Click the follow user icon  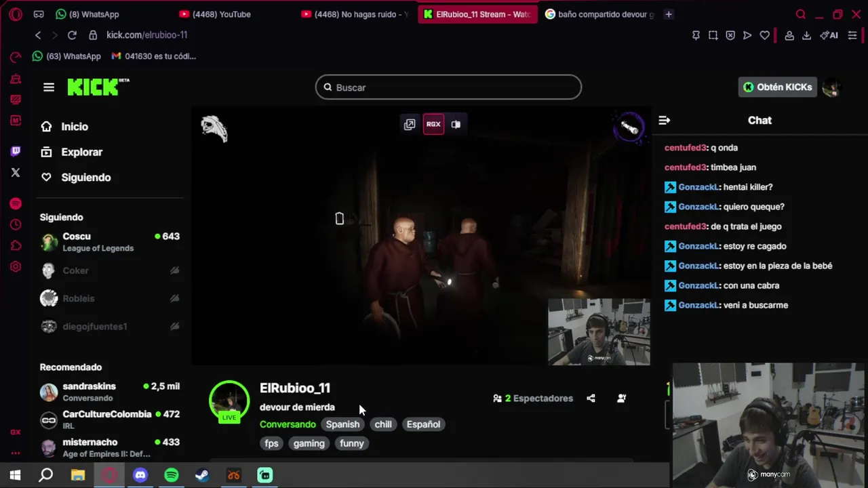pyautogui.click(x=621, y=399)
